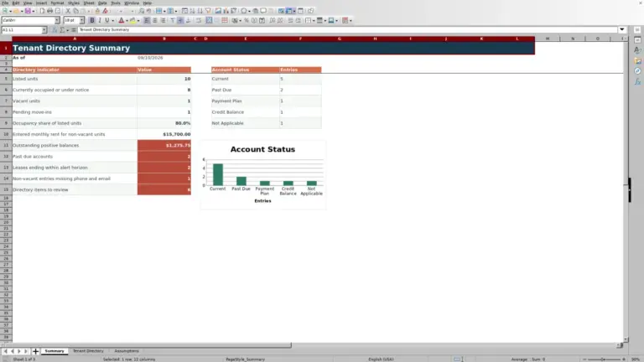
Task: Click the Copy icon in toolbar
Action: point(75,11)
